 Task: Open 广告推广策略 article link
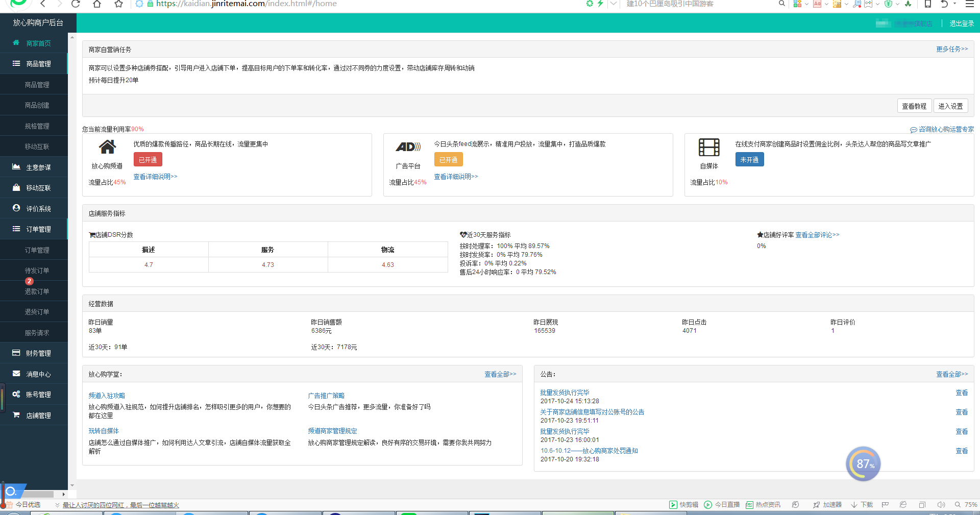[326, 396]
